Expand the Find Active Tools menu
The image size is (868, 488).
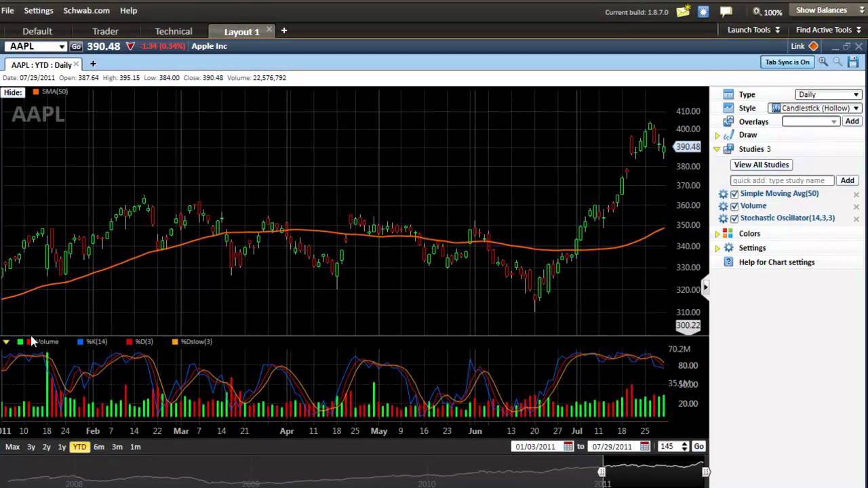[x=829, y=30]
